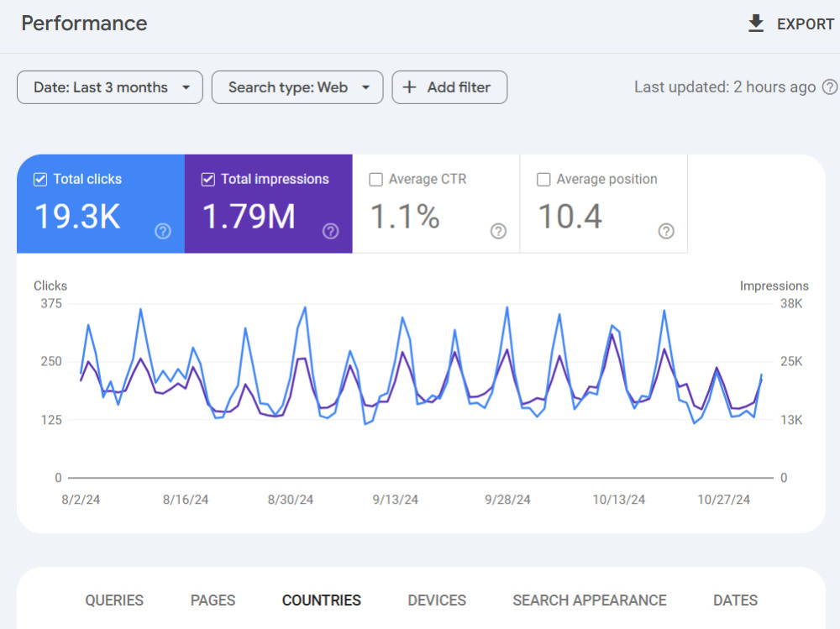Switch to the Pages tab
This screenshot has height=629, width=840.
(213, 600)
